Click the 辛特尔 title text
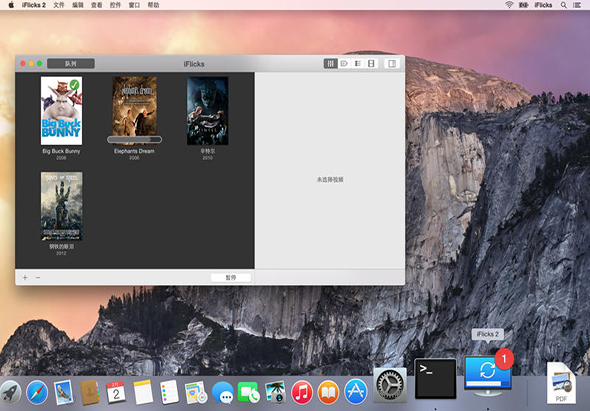Viewport: 590px width, 411px height. click(207, 151)
